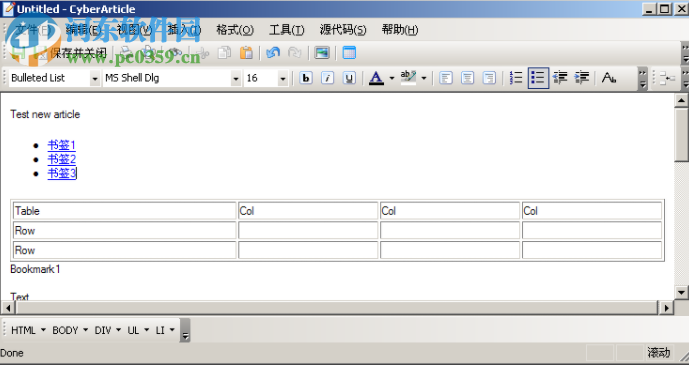
Task: Click the Save and Close (保存并关闭) button
Action: click(x=73, y=53)
